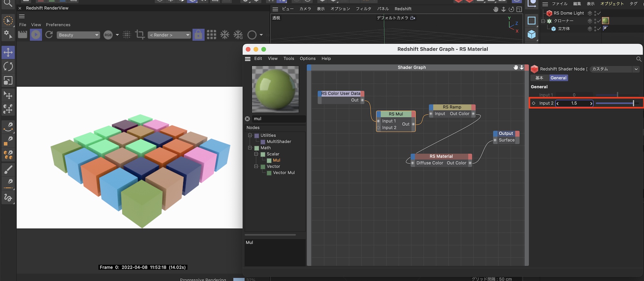Open the Tools menu in Shader Graph
Image resolution: width=644 pixels, height=281 pixels.
289,59
